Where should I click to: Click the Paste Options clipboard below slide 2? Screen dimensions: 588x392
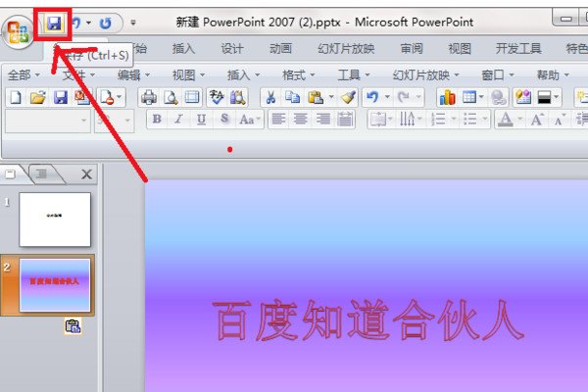click(73, 326)
